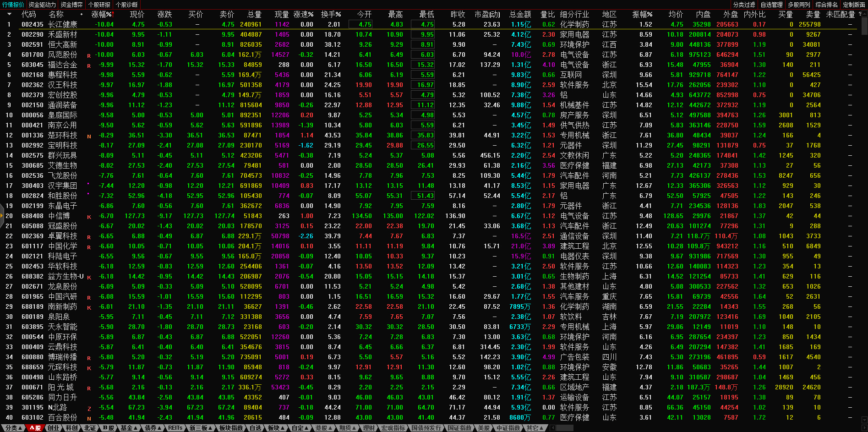Switch to the 资金驱动力 tab
Viewport: 868px width, 432px height.
42,5
